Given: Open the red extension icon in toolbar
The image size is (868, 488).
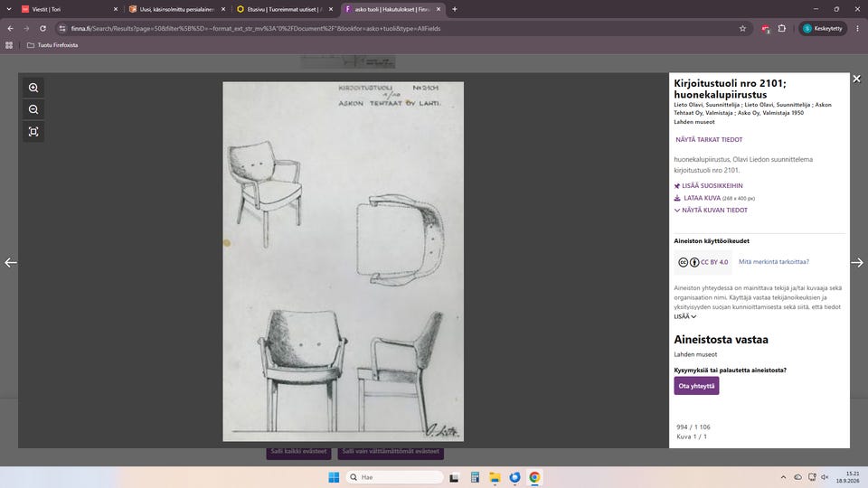Looking at the screenshot, I should 765,28.
